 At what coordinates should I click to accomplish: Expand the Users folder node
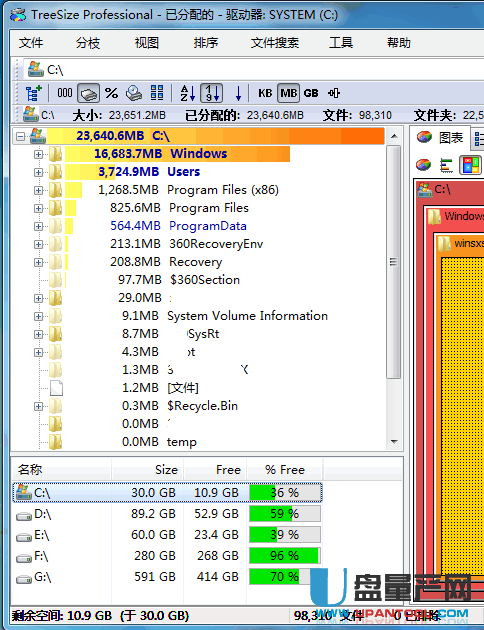coord(38,172)
